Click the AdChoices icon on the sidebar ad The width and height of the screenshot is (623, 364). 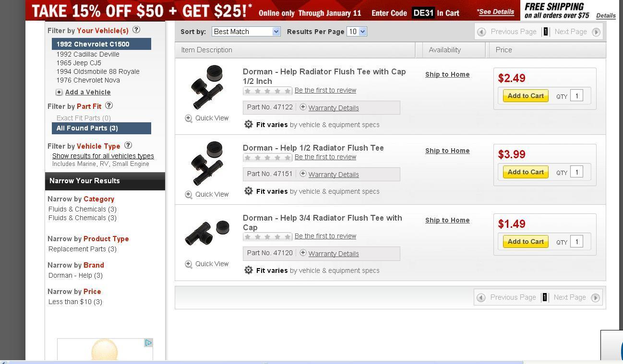click(148, 342)
